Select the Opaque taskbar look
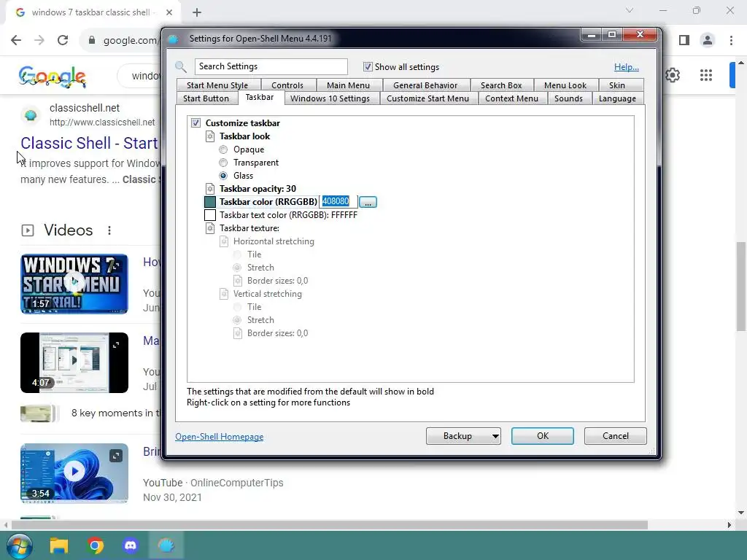Viewport: 747px width, 560px height. click(223, 149)
